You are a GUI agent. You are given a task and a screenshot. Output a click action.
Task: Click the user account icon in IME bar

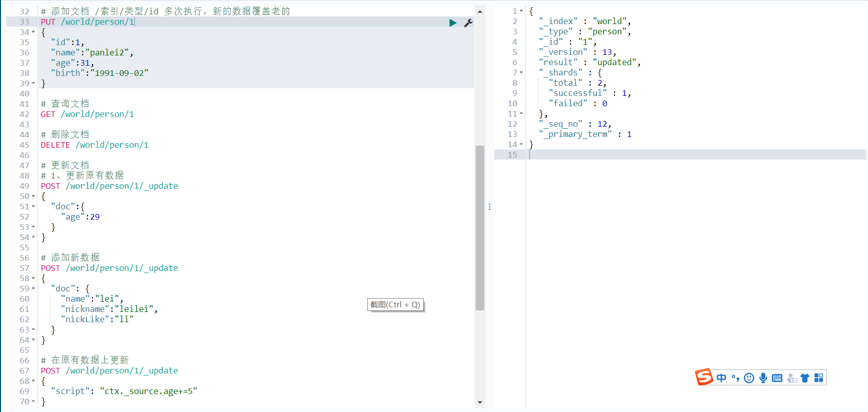coord(791,378)
